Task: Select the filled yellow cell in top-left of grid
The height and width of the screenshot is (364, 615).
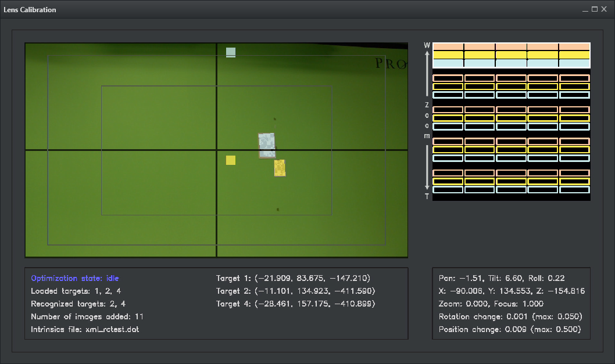Action: click(448, 55)
